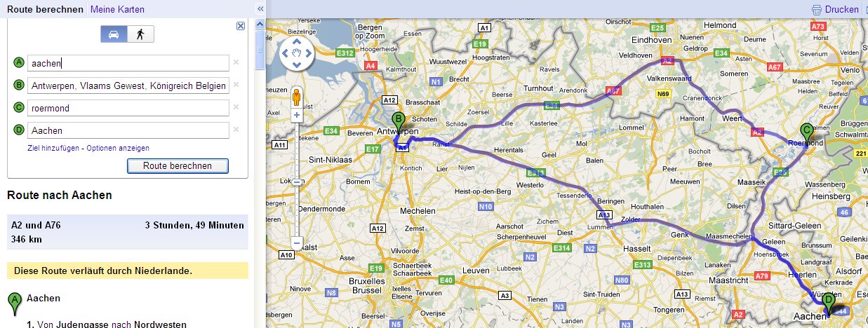Click the Pegman street view icon
Screen dimensions: 868x328
[x=297, y=95]
